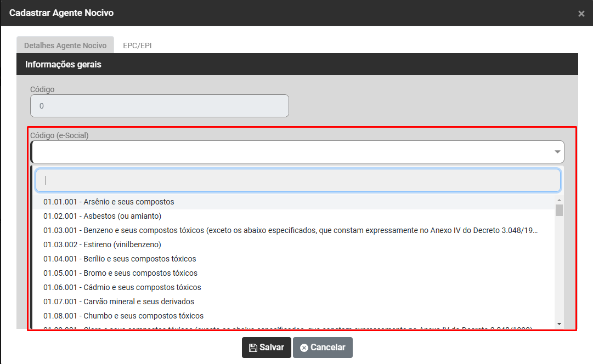593x364 pixels.
Task: Click the list scrollbar down arrow
Action: pos(560,324)
